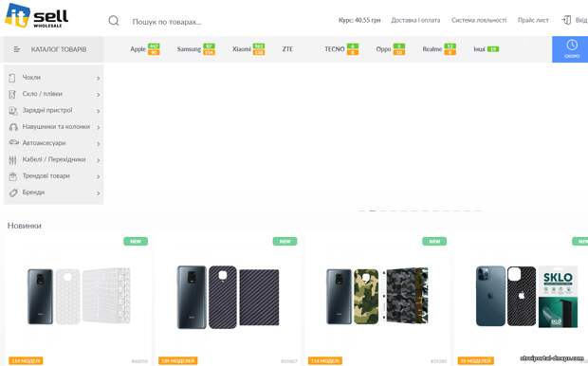Viewport: 588px width, 366px height.
Task: Click the search magnifier icon
Action: [x=114, y=21]
